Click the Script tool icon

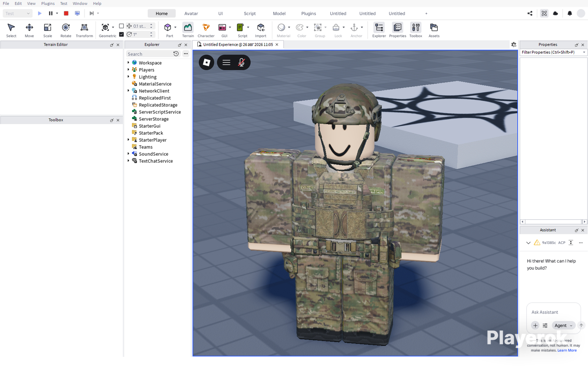coord(240,28)
